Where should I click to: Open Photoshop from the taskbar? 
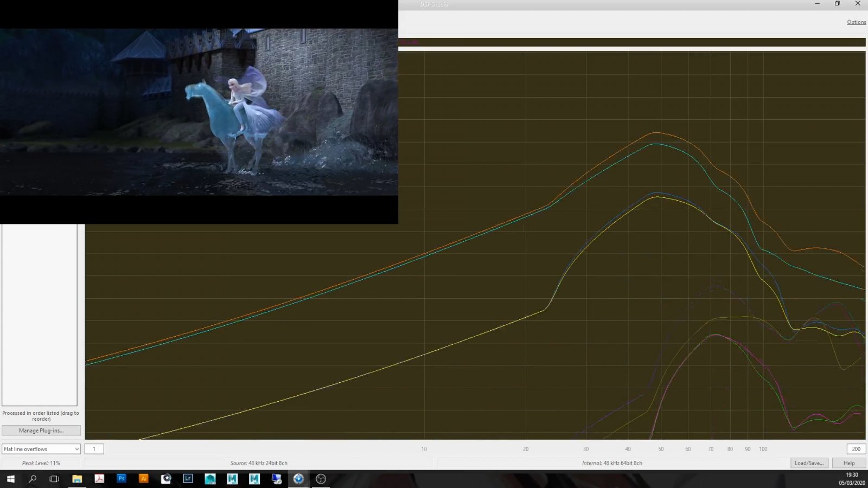tap(122, 479)
